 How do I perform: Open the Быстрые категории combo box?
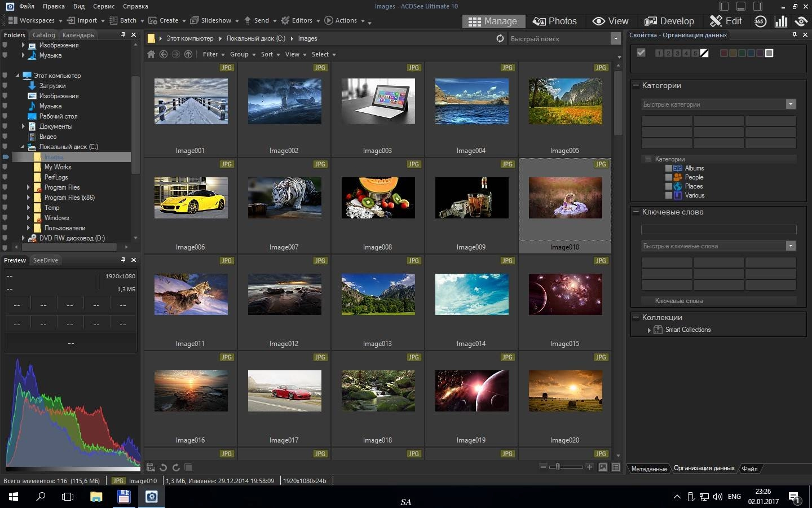pos(718,104)
